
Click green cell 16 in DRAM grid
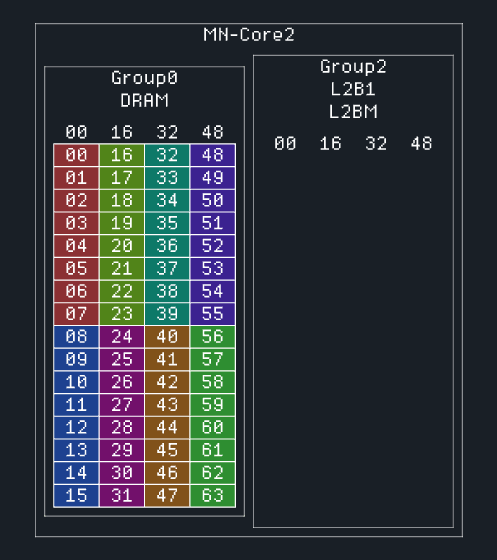click(x=122, y=155)
